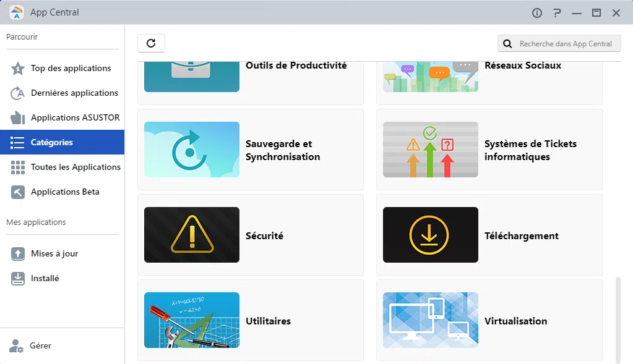Open Top des applications
The height and width of the screenshot is (364, 633).
62,68
